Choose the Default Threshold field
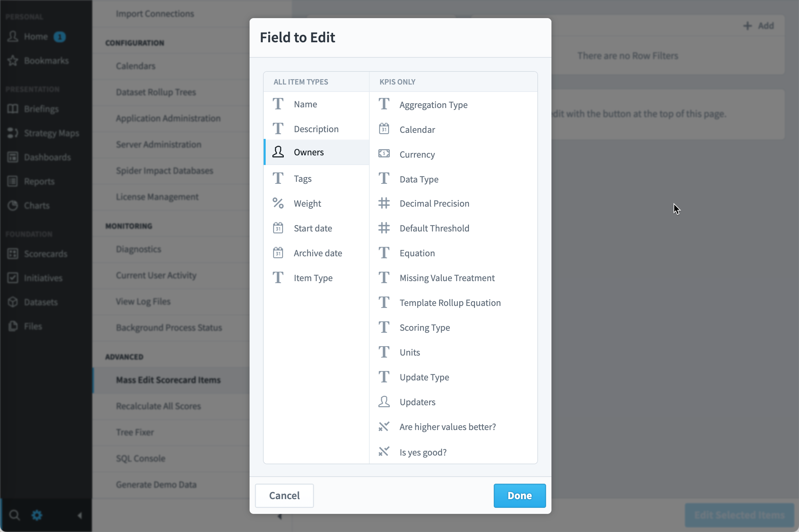 pos(453,228)
